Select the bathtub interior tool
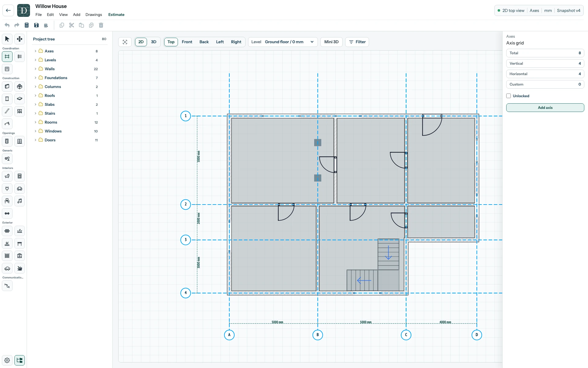Image resolution: width=588 pixels, height=368 pixels. [x=7, y=176]
